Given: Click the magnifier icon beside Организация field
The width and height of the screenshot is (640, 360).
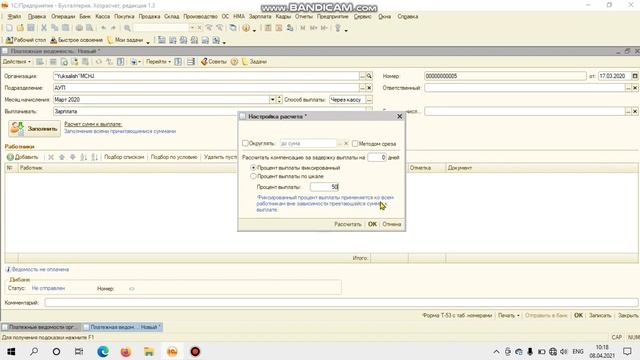Looking at the screenshot, I should click(x=369, y=76).
